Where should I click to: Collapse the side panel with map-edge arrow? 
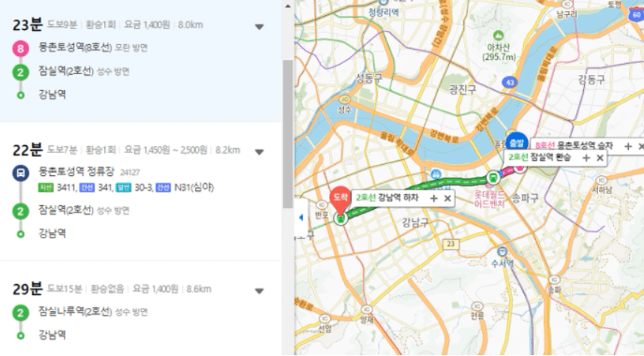click(300, 217)
